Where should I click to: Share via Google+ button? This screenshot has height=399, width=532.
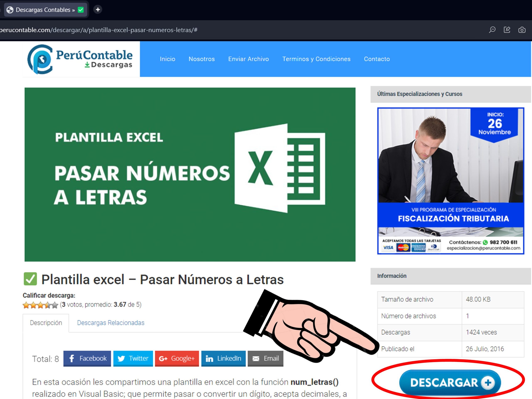click(177, 358)
